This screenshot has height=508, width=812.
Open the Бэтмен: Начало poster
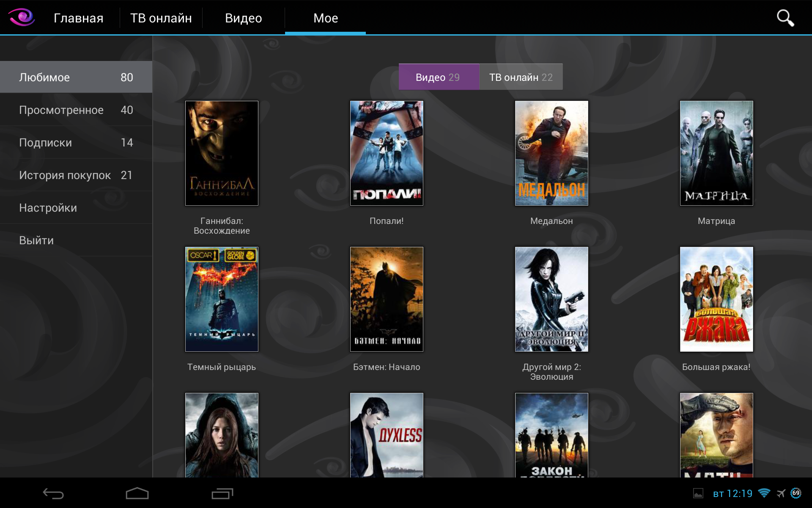387,299
